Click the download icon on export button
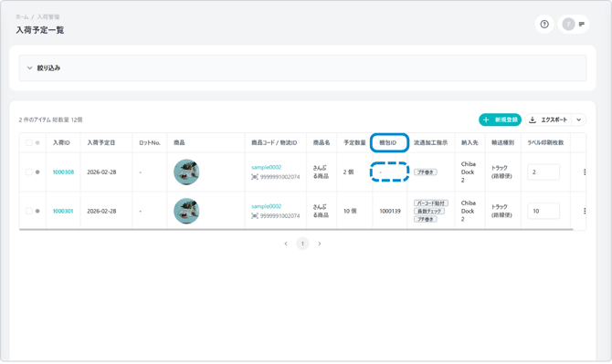 point(533,120)
